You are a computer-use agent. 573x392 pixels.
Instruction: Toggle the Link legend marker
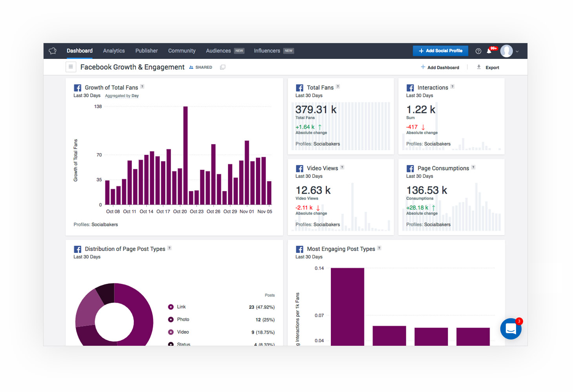click(x=171, y=307)
